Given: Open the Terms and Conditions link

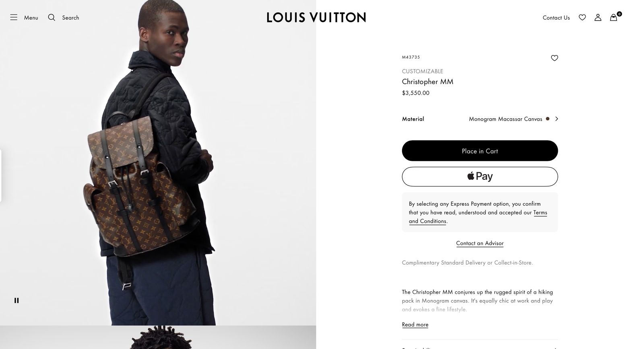Looking at the screenshot, I should 478,217.
